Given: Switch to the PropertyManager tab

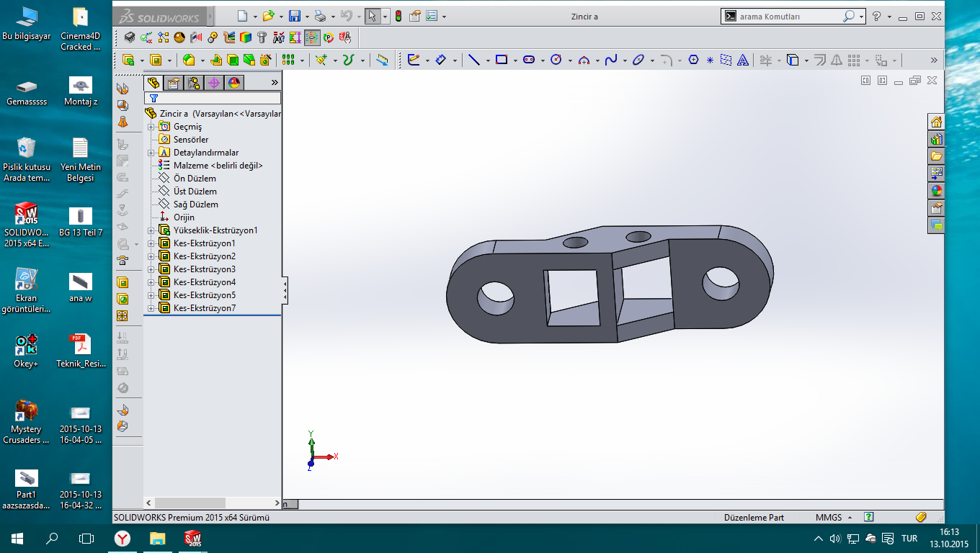Looking at the screenshot, I should (x=174, y=83).
